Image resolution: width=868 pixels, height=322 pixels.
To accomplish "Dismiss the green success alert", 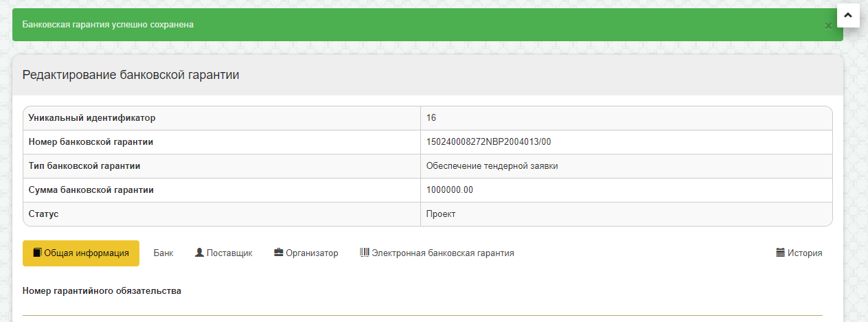I will (x=828, y=25).
